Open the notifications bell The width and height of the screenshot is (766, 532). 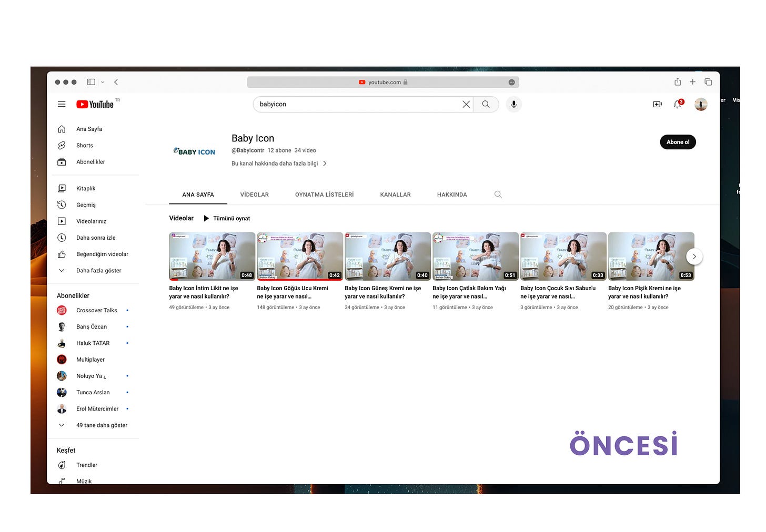678,104
